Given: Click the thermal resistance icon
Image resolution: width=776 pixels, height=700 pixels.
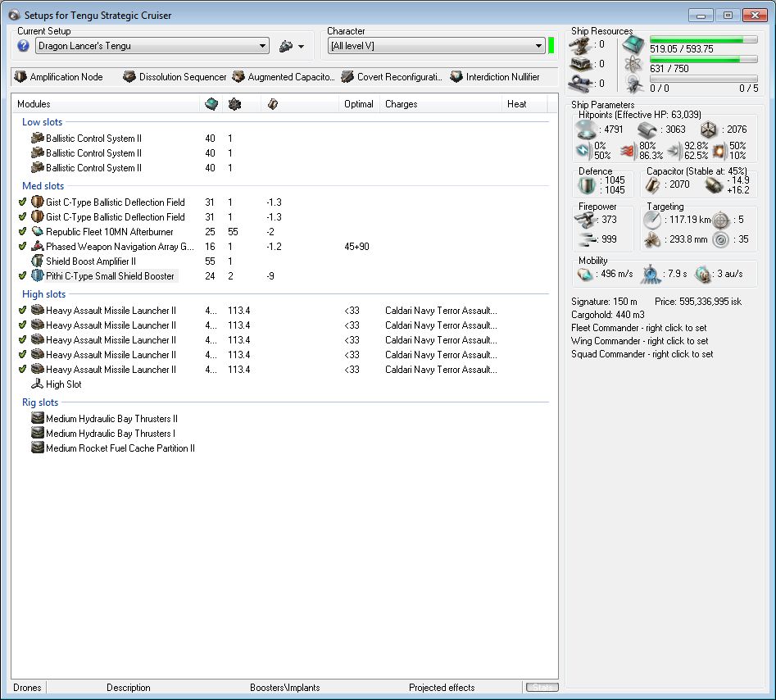Looking at the screenshot, I should (628, 151).
